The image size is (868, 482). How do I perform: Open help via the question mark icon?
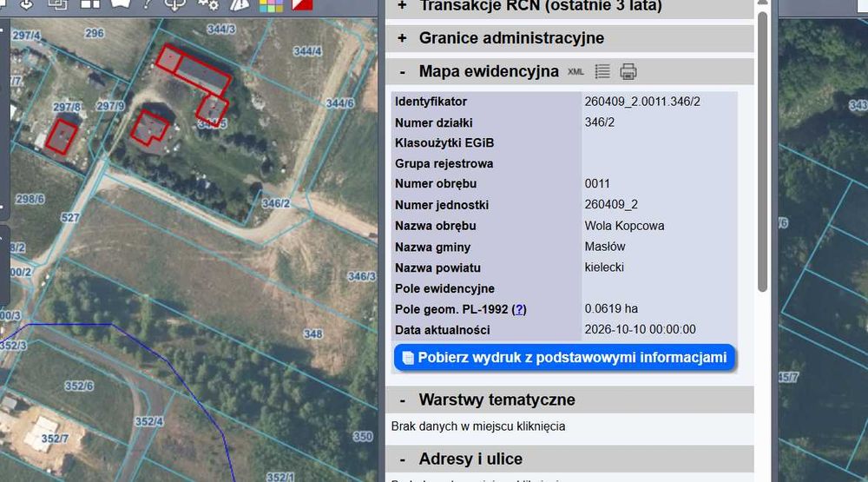[147, 4]
